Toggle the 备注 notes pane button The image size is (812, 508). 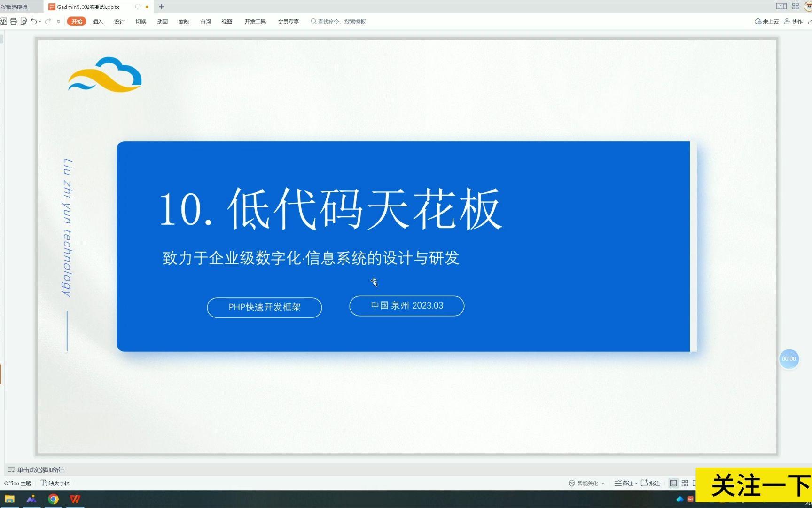pyautogui.click(x=624, y=483)
